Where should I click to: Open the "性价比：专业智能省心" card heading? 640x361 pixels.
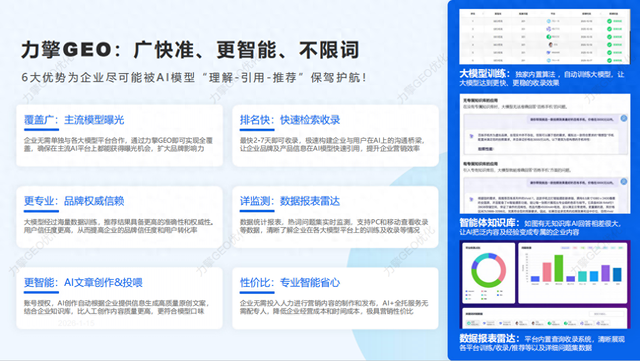(290, 282)
